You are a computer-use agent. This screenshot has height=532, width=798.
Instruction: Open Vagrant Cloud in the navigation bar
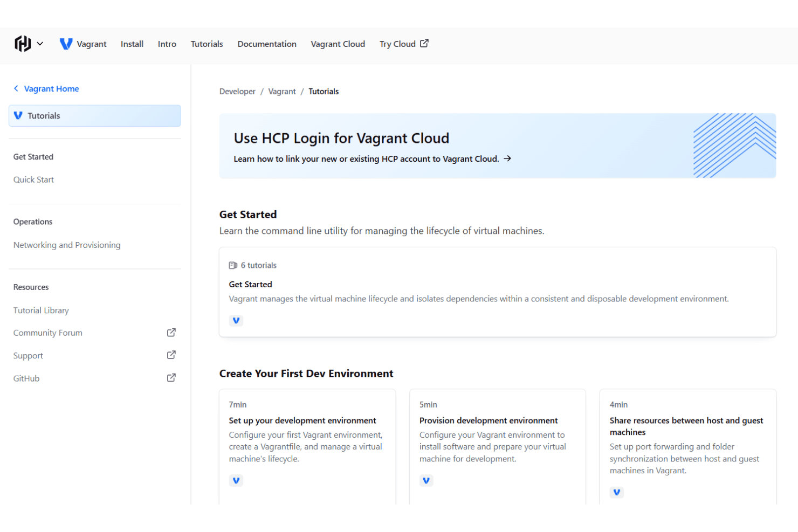[338, 44]
